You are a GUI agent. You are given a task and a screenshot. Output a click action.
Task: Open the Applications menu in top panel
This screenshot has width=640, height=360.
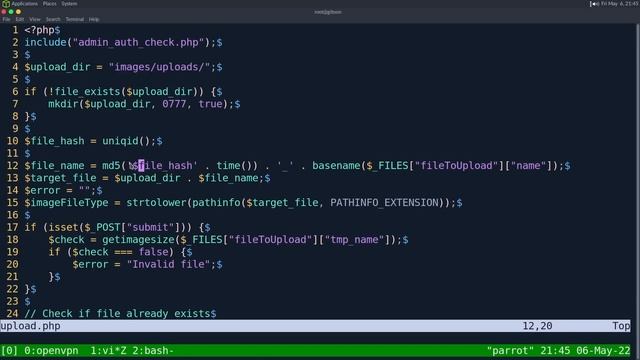(24, 4)
